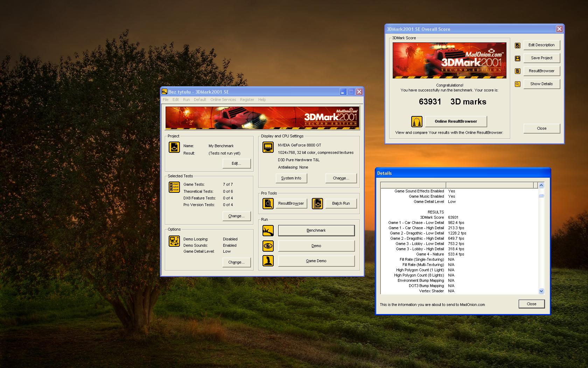This screenshot has width=588, height=368.
Task: Click Change... in Selected Tests section
Action: pyautogui.click(x=237, y=216)
